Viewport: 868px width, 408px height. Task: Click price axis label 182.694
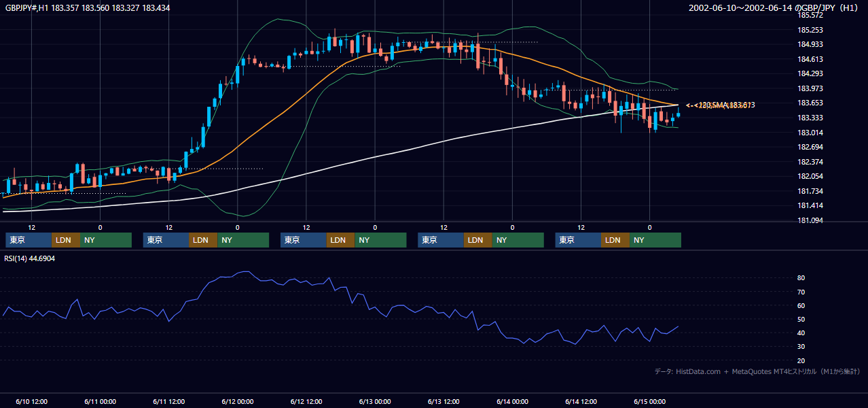coord(810,147)
